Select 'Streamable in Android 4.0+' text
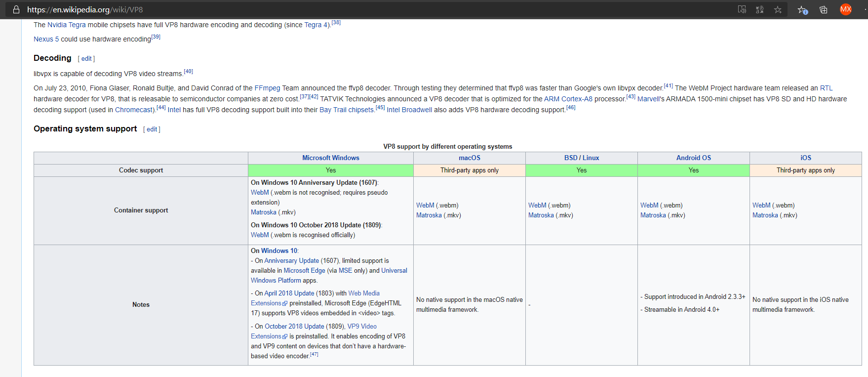 [x=682, y=310]
